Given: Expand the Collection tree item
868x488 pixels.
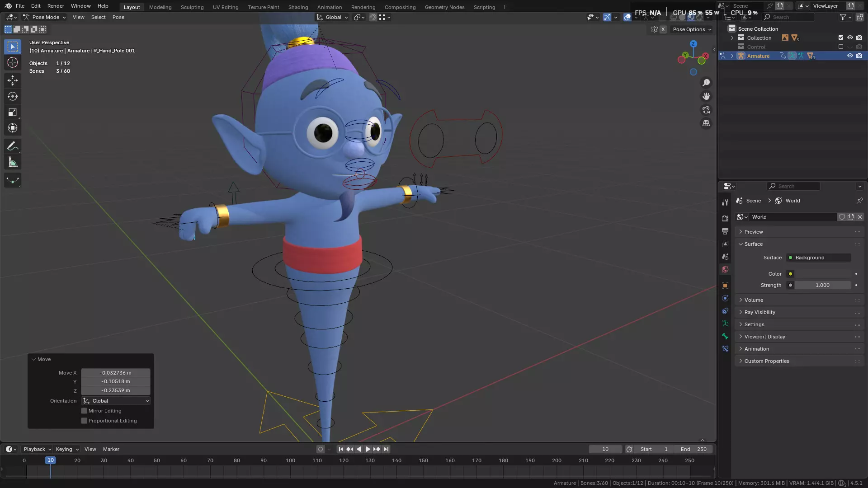Looking at the screenshot, I should pos(732,38).
